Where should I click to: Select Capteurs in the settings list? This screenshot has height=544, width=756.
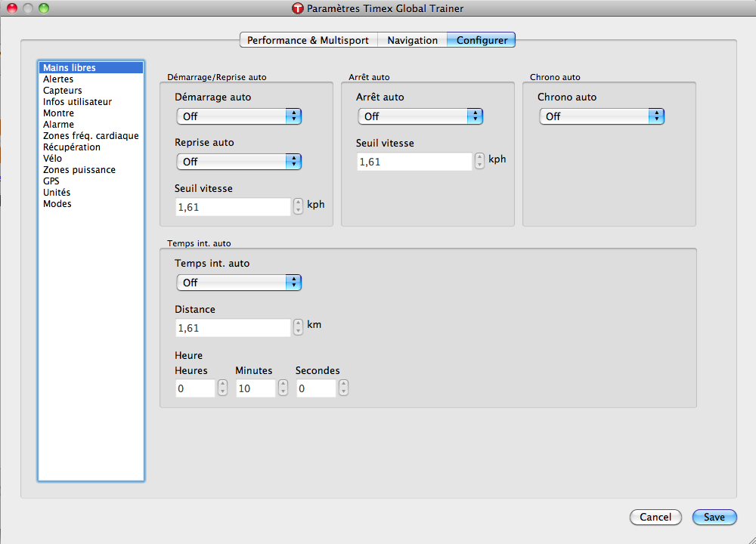[x=63, y=91]
